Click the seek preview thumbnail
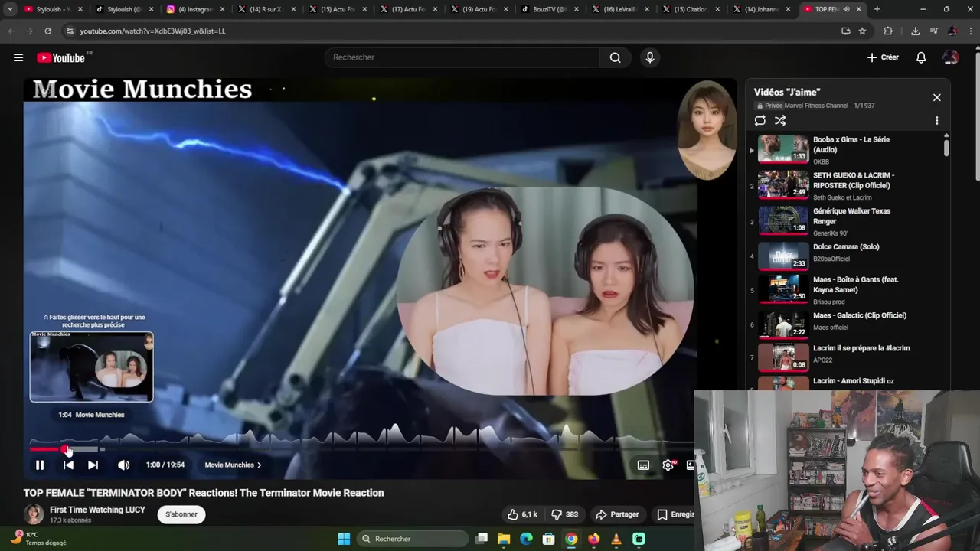980x551 pixels. [91, 367]
